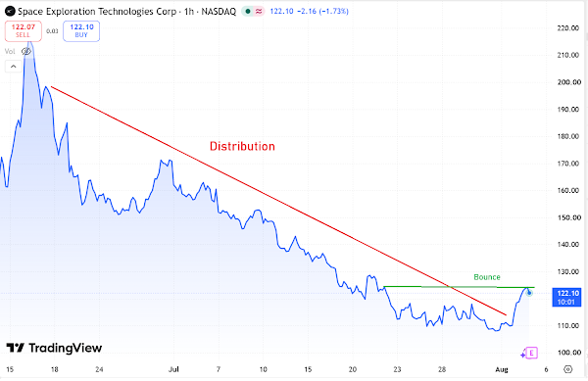The height and width of the screenshot is (381, 588).
Task: Open chart settings hexagon gear icon
Action: point(568,369)
